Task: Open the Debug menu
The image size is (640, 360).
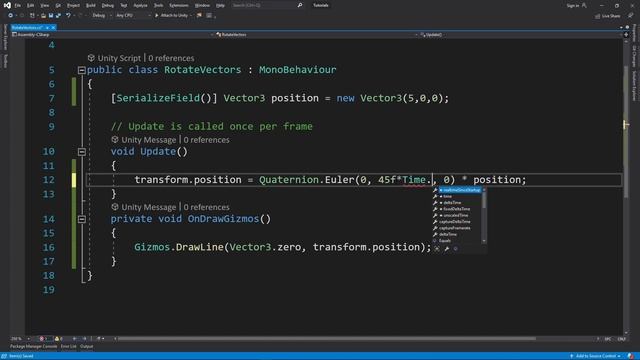Action: pos(108,6)
